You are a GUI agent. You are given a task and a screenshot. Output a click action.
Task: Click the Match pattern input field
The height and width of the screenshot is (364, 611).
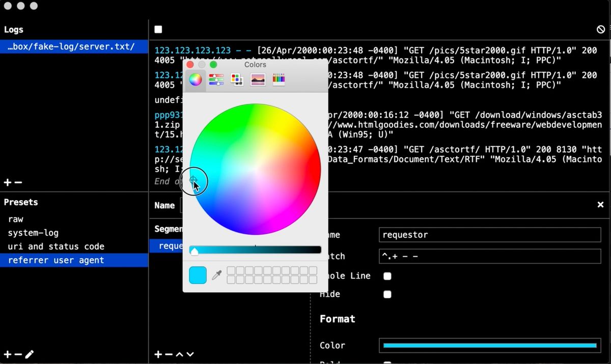point(490,256)
